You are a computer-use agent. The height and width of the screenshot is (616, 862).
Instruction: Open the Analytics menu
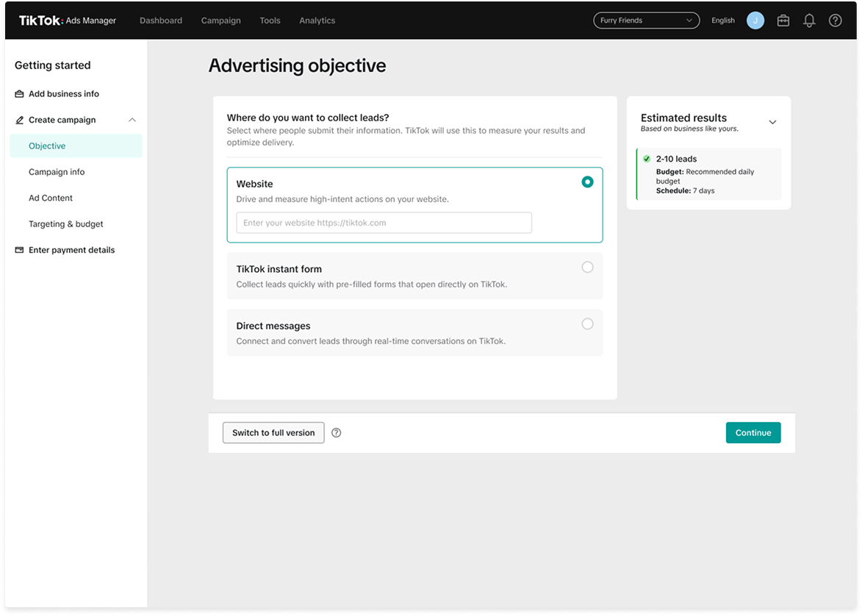(x=317, y=21)
